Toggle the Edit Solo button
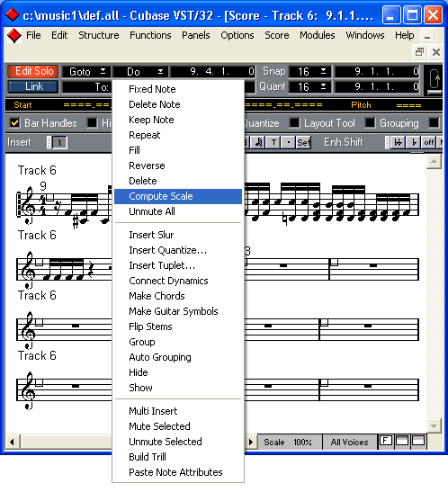Screen dimensions: 448x492 (33, 71)
